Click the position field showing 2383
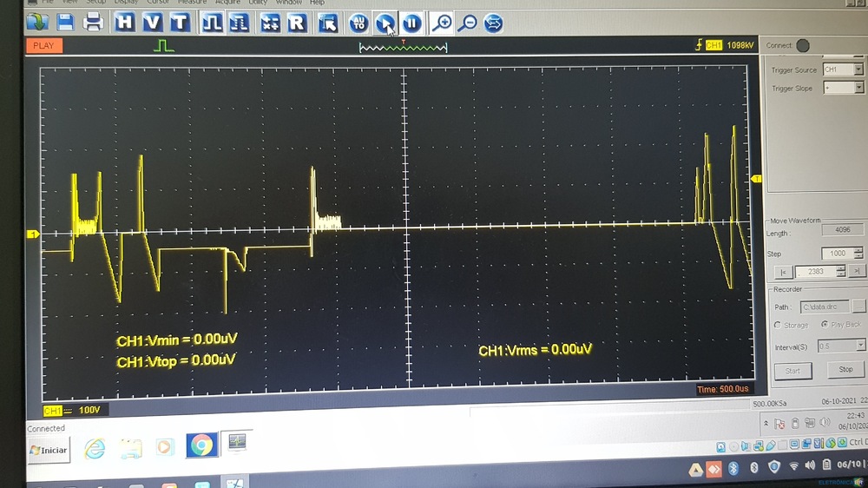 tap(815, 272)
